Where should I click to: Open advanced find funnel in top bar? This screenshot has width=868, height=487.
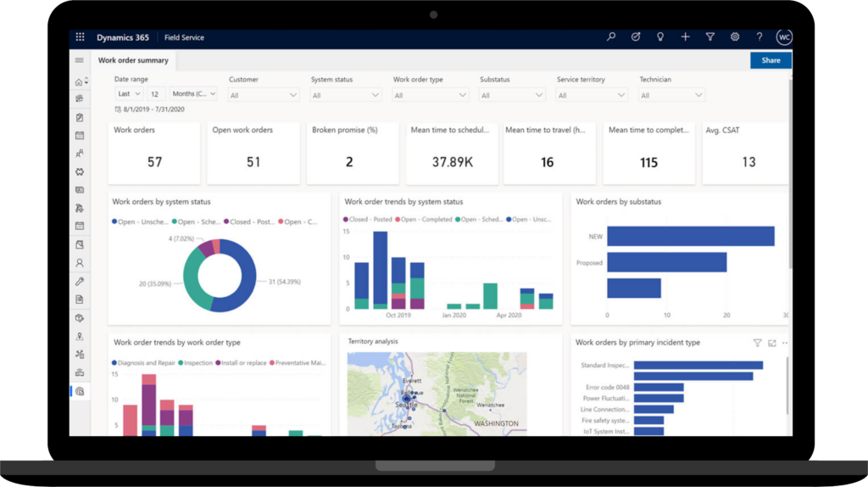(x=709, y=37)
